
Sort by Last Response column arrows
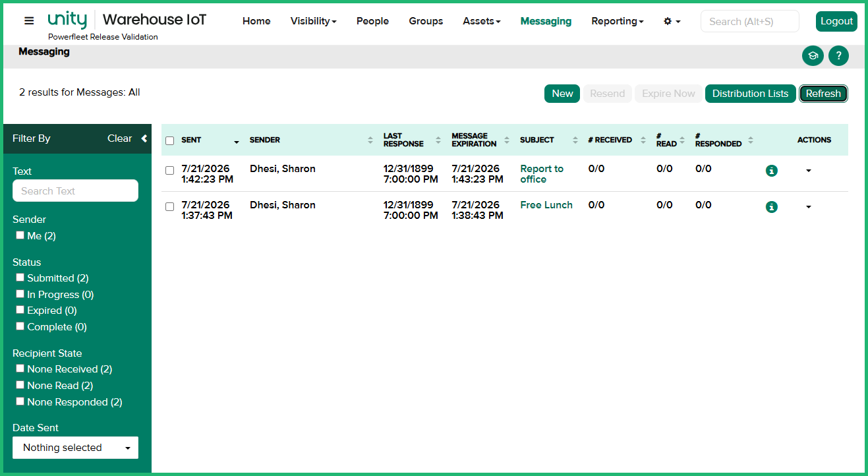438,140
